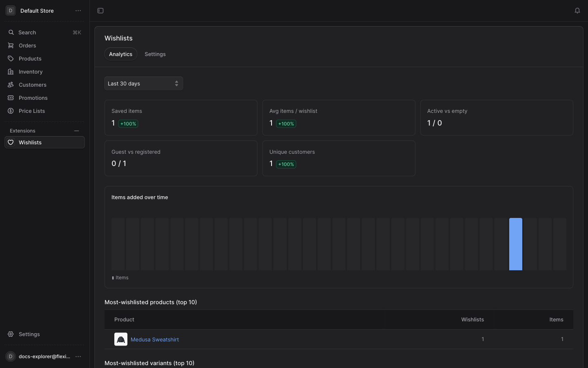
Task: Go to Products in the sidebar
Action: click(x=45, y=58)
